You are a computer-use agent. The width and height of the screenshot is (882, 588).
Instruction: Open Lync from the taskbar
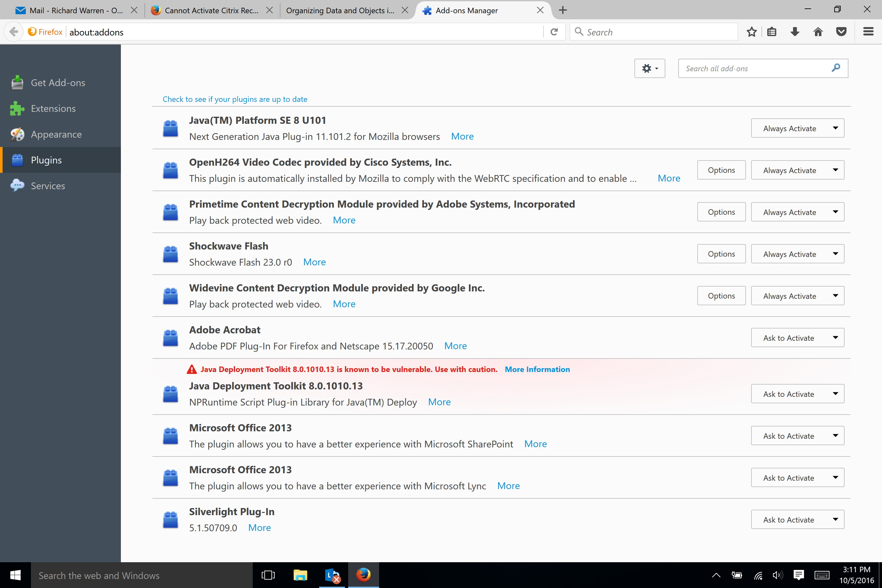pos(332,575)
